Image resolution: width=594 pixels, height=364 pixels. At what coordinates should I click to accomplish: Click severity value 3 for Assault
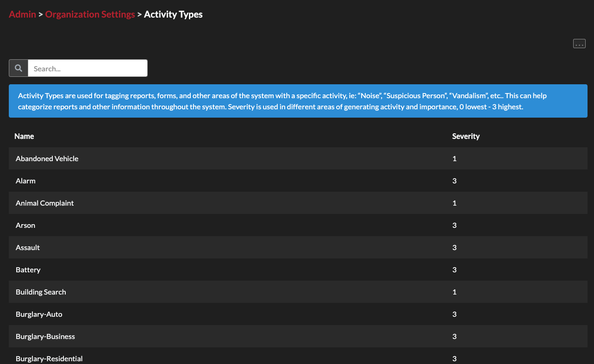click(455, 247)
